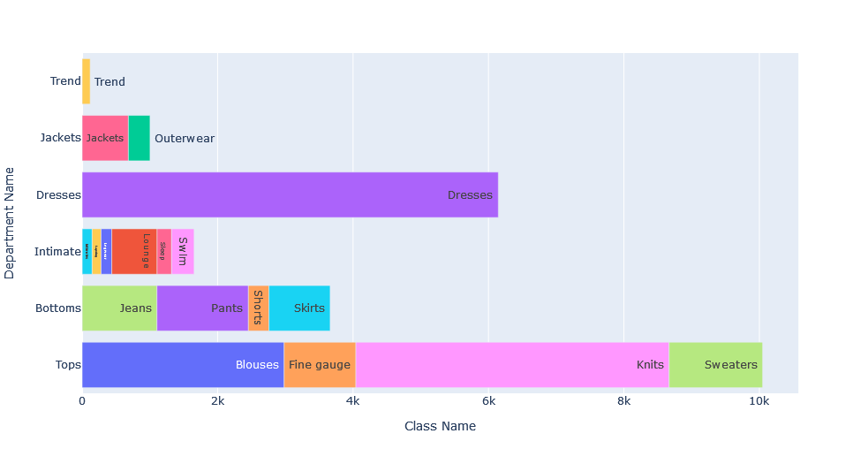Click the green Jeans bar segment

pyautogui.click(x=119, y=308)
